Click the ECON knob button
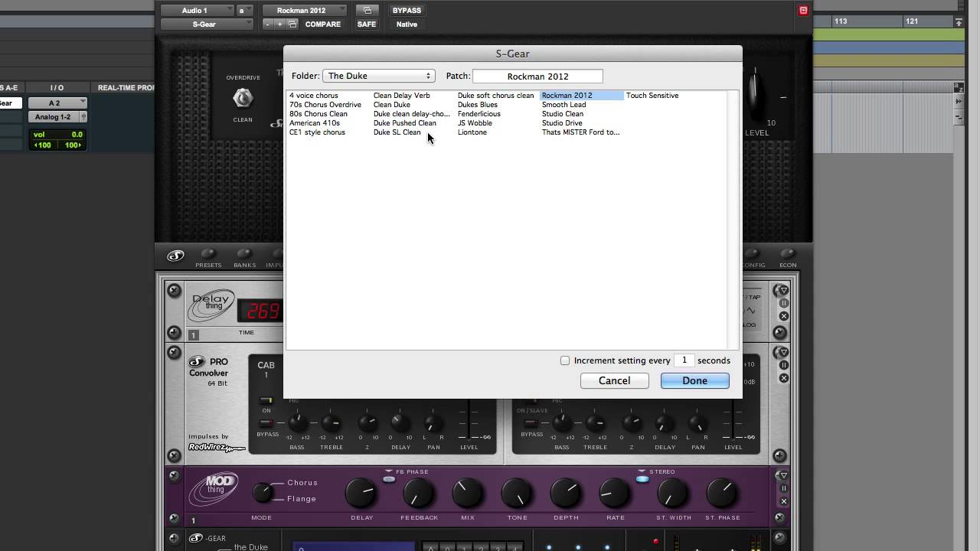This screenshot has width=980, height=551. [x=788, y=254]
